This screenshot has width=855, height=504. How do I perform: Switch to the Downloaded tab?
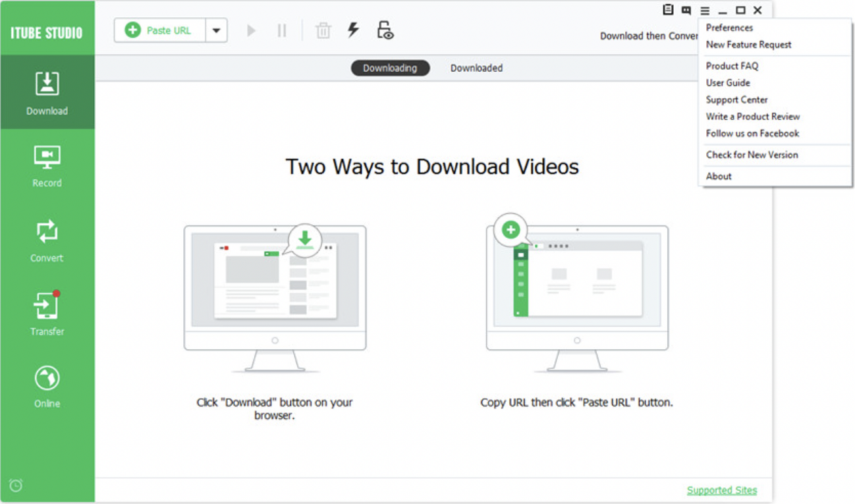pos(476,68)
